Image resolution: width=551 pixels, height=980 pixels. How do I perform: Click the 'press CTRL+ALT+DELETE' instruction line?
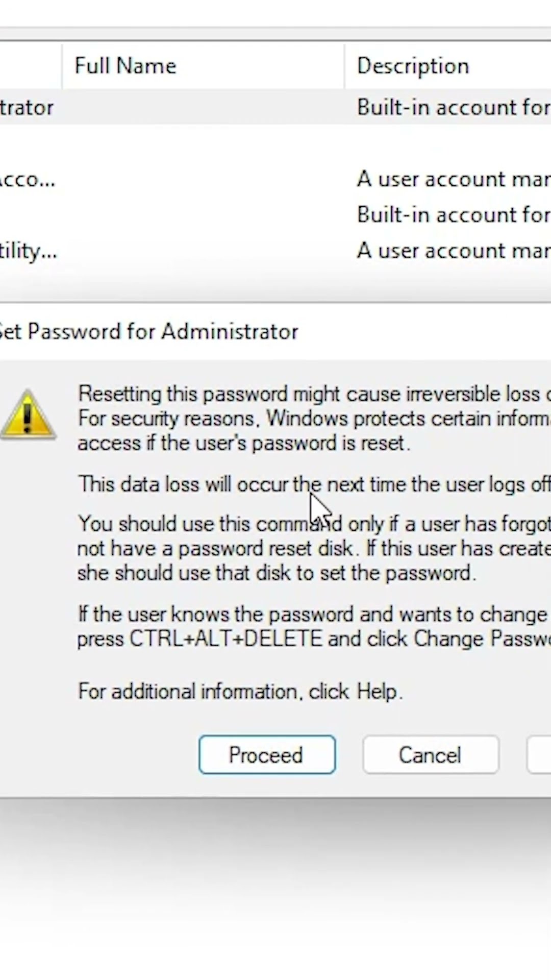pos(311,639)
